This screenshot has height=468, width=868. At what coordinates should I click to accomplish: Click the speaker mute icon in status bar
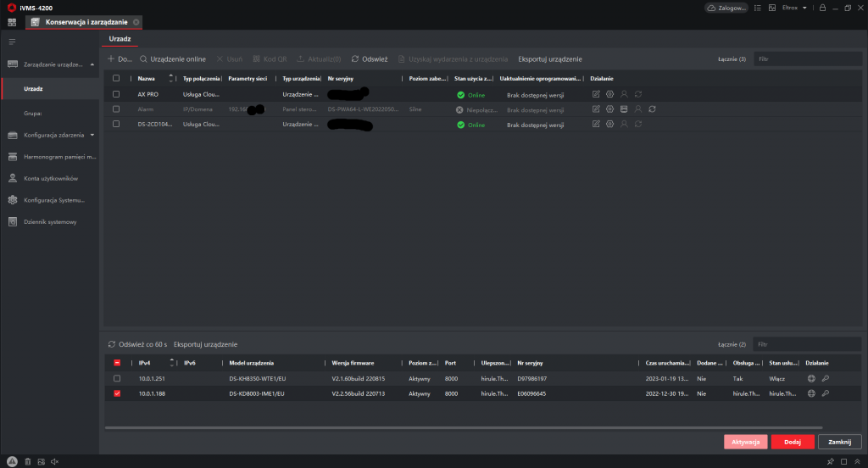(x=54, y=461)
